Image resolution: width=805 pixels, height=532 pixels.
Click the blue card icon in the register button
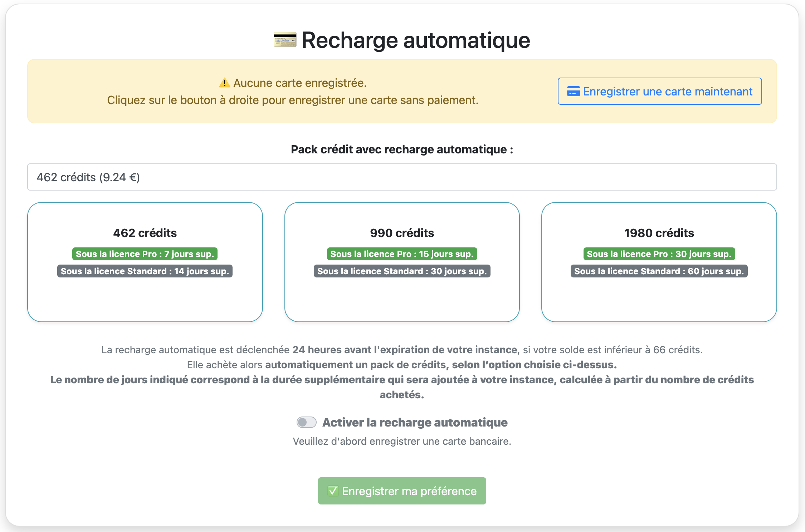pyautogui.click(x=573, y=92)
